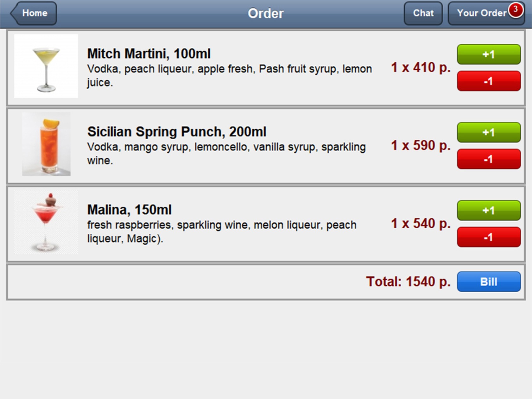The image size is (532, 399).
Task: Increase Malina quantity by one
Action: 489,211
